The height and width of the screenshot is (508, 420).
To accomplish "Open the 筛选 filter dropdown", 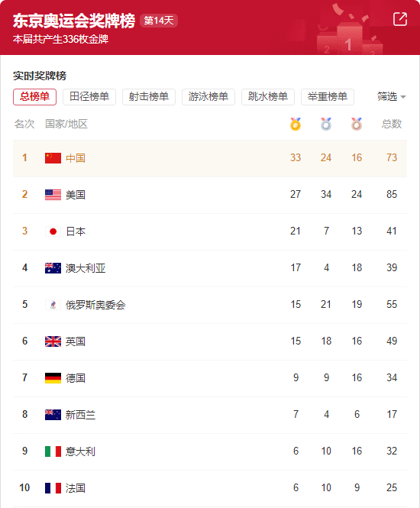I will (x=391, y=96).
